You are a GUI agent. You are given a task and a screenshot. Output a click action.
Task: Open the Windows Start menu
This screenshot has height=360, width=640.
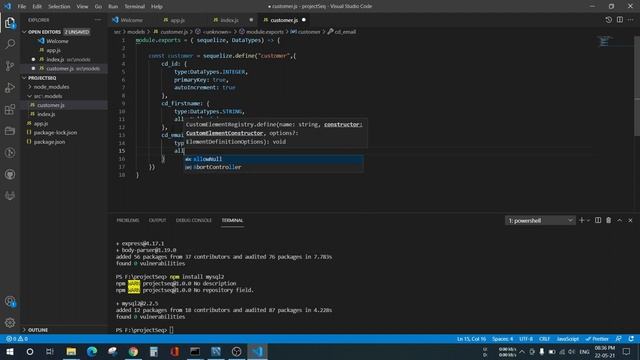pos(10,351)
